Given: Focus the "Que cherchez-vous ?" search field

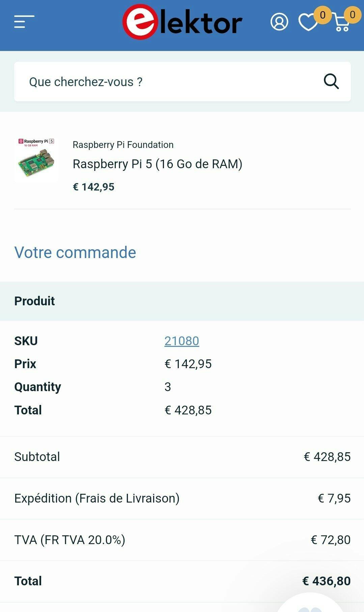Looking at the screenshot, I should 169,82.
